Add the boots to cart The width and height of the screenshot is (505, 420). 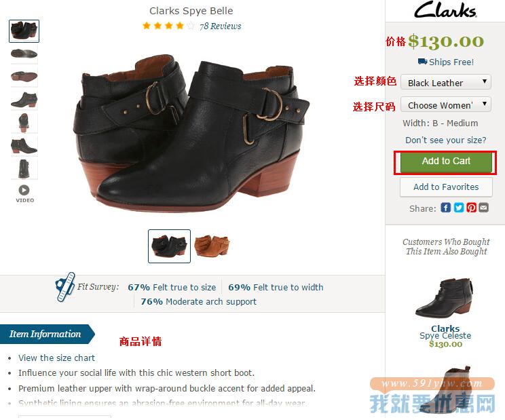coord(446,162)
